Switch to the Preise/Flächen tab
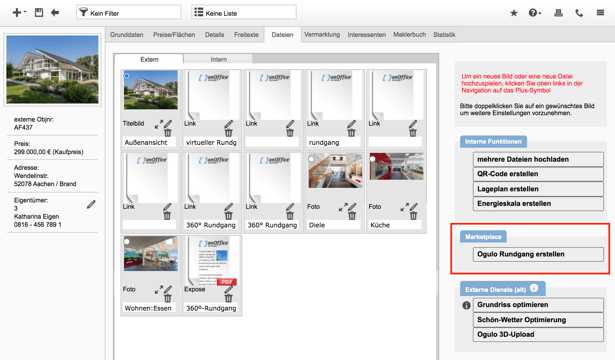 click(174, 35)
